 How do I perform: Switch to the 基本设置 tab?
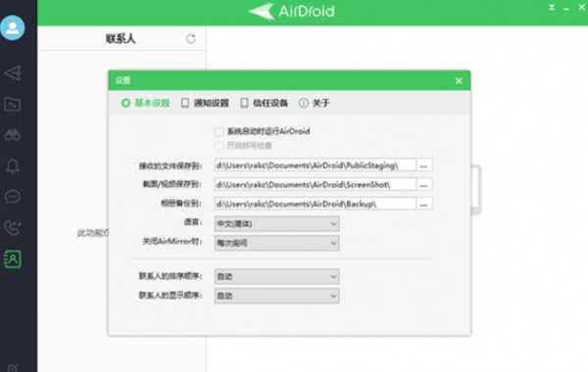[145, 103]
